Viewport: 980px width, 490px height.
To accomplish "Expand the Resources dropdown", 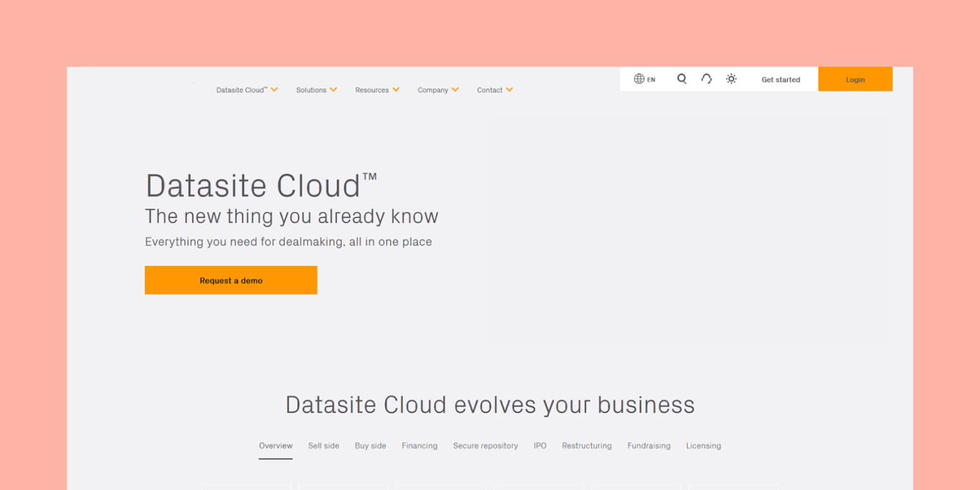I will 376,89.
